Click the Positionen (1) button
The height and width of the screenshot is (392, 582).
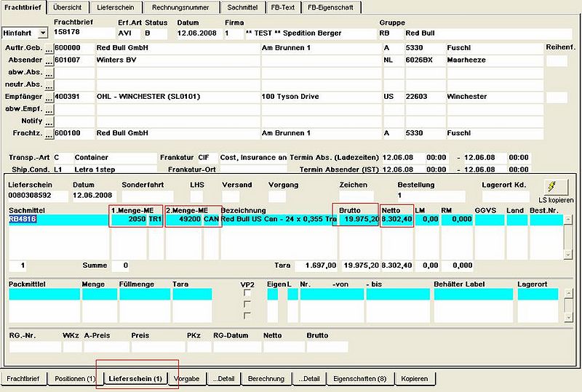[75, 379]
